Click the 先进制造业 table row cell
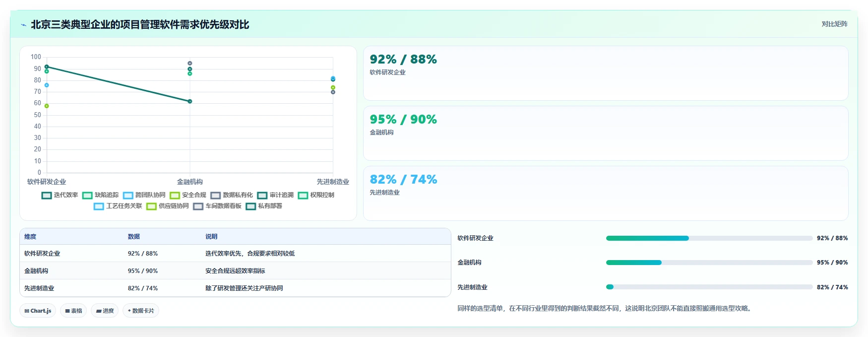868x337 pixels. coord(39,288)
